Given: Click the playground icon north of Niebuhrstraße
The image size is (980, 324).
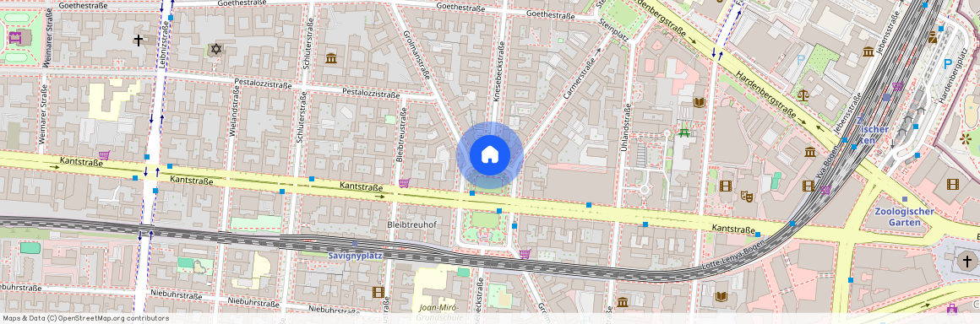Looking at the screenshot, I should (199, 267).
